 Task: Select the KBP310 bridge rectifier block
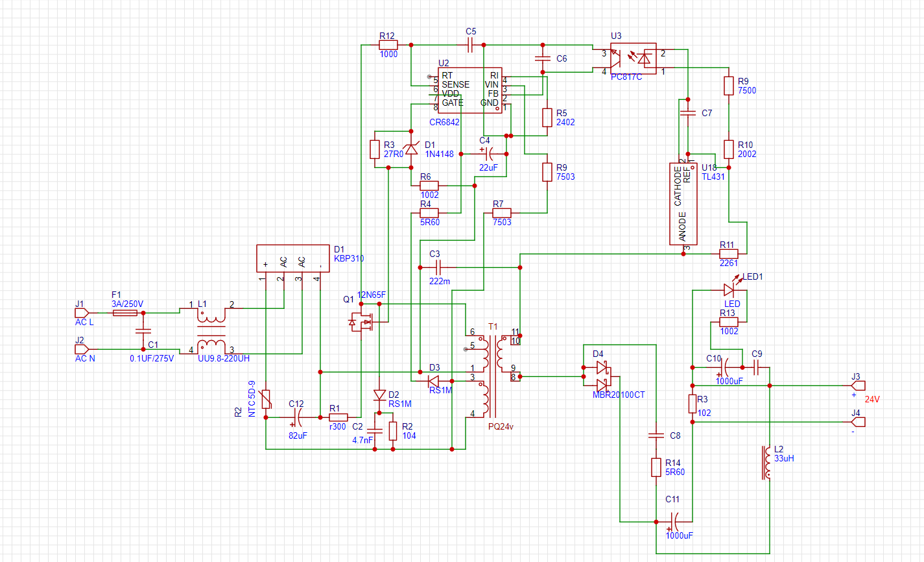click(x=293, y=258)
